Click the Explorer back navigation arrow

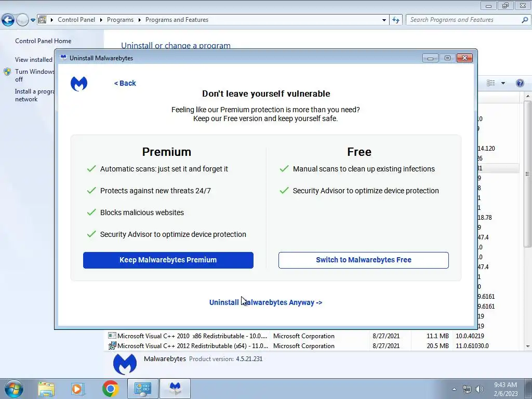tap(8, 20)
